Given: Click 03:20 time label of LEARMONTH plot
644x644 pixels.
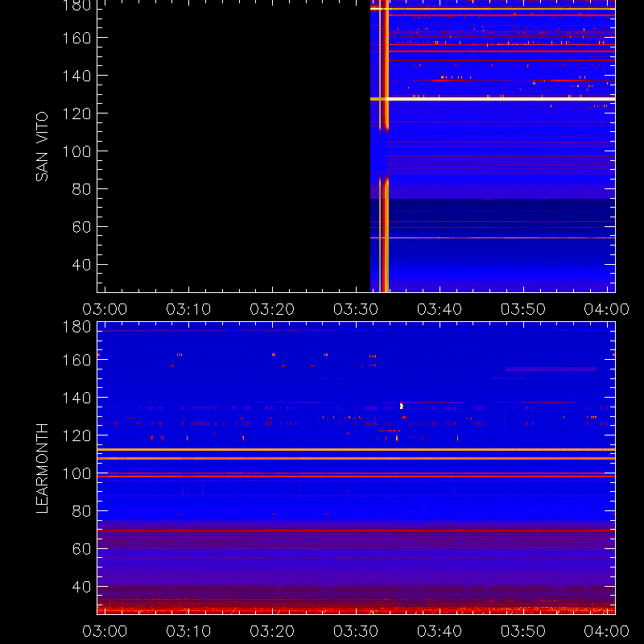Looking at the screenshot, I should pyautogui.click(x=272, y=631).
